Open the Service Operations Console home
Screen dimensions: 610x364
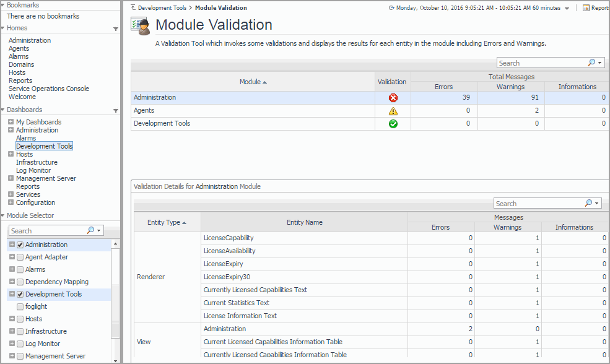pos(48,89)
